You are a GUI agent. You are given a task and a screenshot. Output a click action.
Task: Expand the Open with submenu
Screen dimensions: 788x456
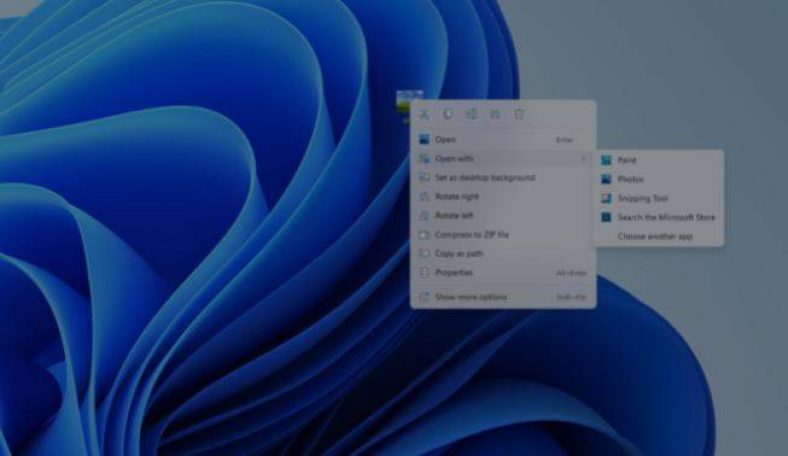(x=503, y=159)
